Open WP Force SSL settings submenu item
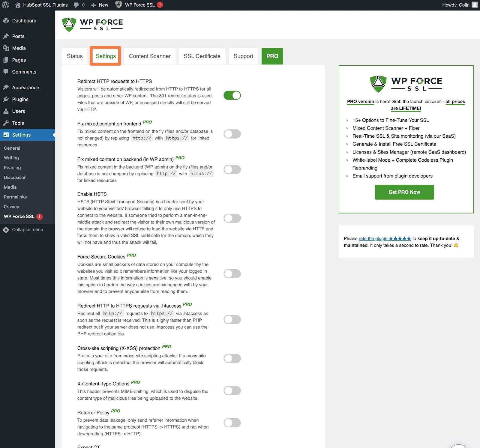480x448 pixels. click(19, 217)
